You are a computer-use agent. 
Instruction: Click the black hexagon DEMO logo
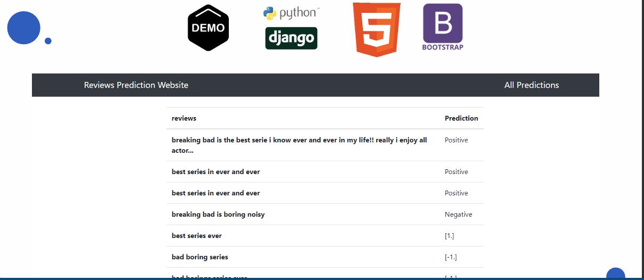point(208,28)
